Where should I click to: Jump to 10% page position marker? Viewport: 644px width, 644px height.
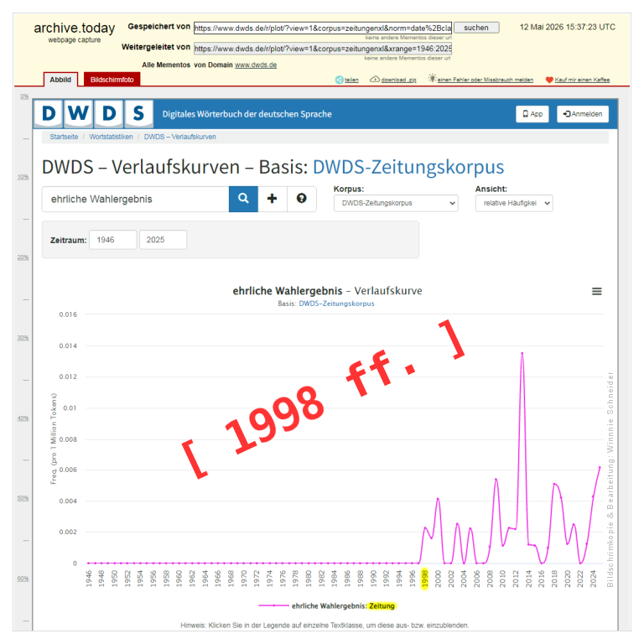(23, 177)
